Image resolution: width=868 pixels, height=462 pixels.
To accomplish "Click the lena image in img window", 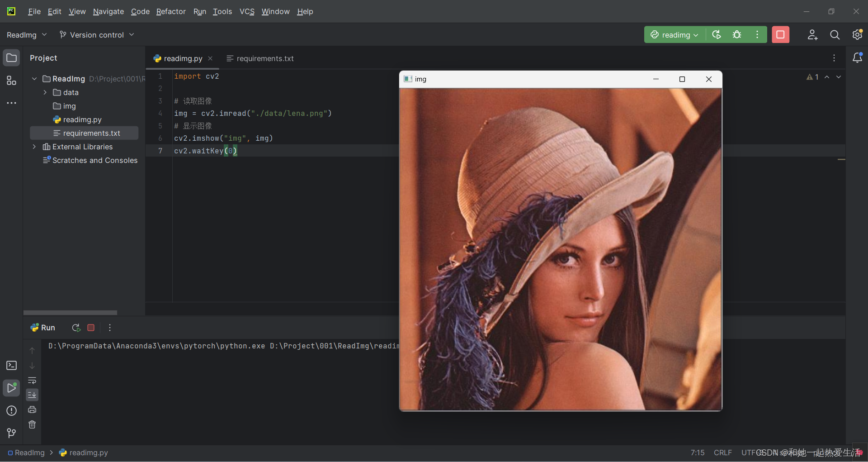I will pos(560,249).
